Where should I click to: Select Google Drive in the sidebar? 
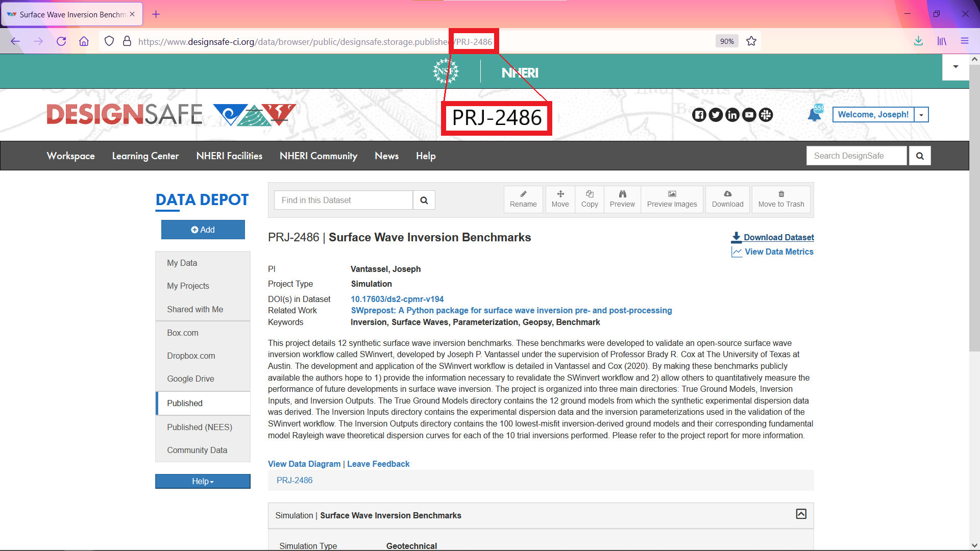click(203, 379)
